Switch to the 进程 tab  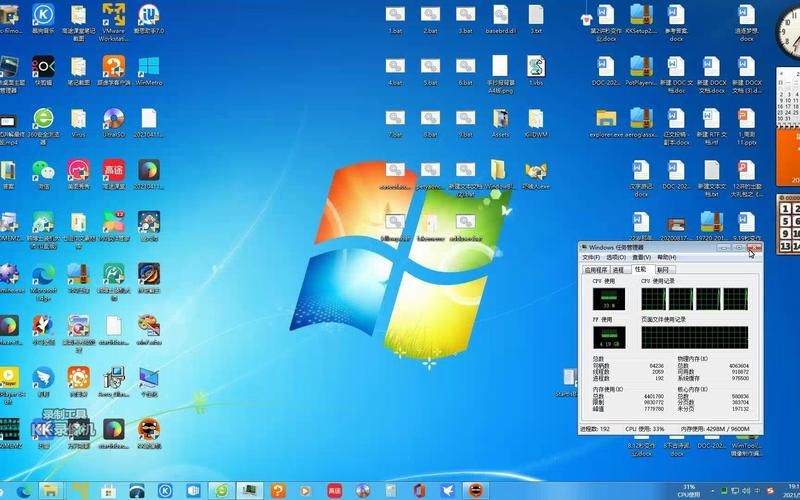618,270
